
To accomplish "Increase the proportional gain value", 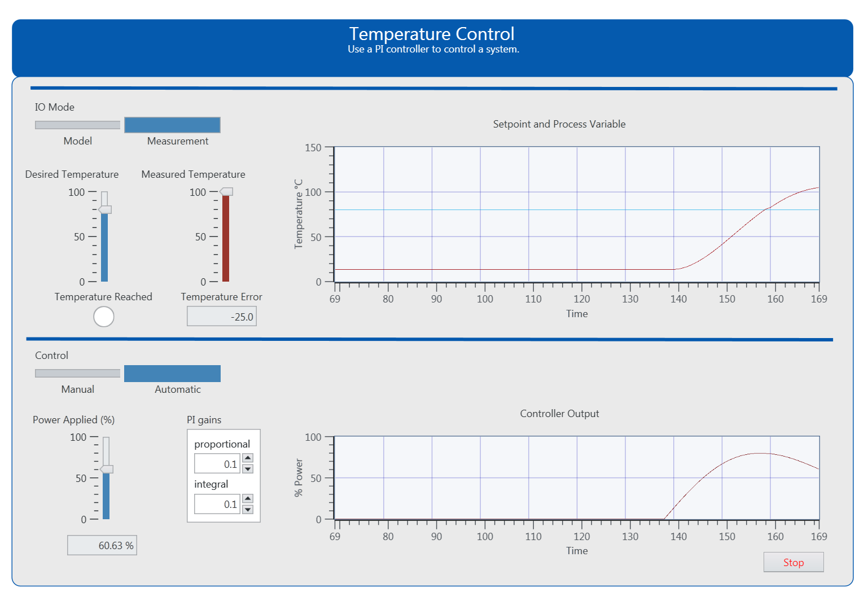I will (248, 458).
